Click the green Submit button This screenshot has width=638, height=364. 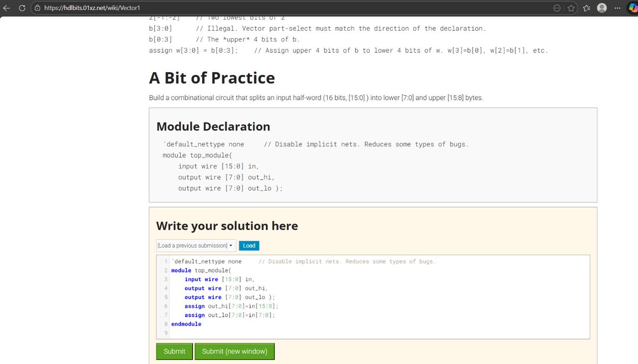[x=174, y=351]
